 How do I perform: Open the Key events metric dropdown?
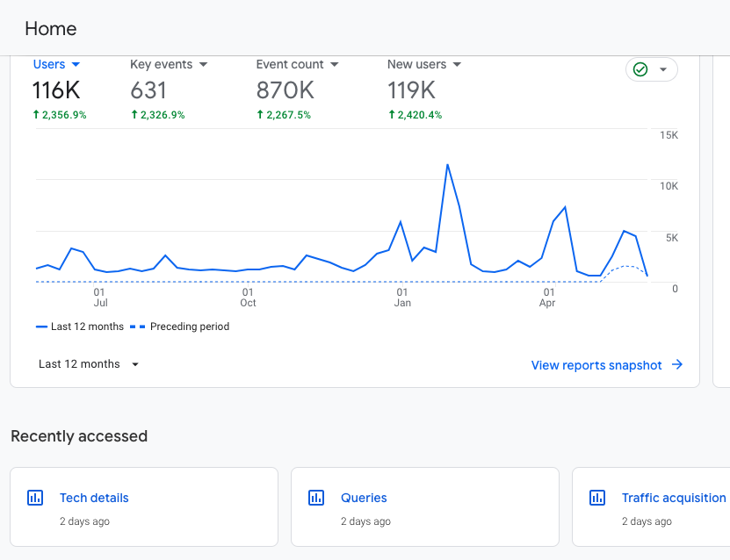click(169, 64)
